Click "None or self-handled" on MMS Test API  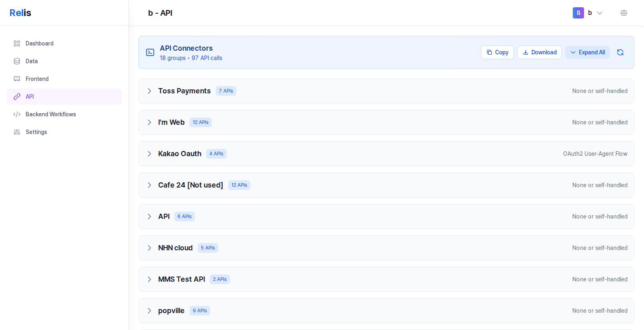(600, 279)
